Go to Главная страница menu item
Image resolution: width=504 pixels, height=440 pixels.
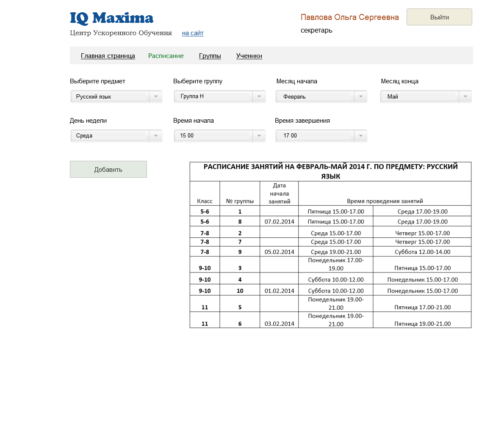point(108,56)
